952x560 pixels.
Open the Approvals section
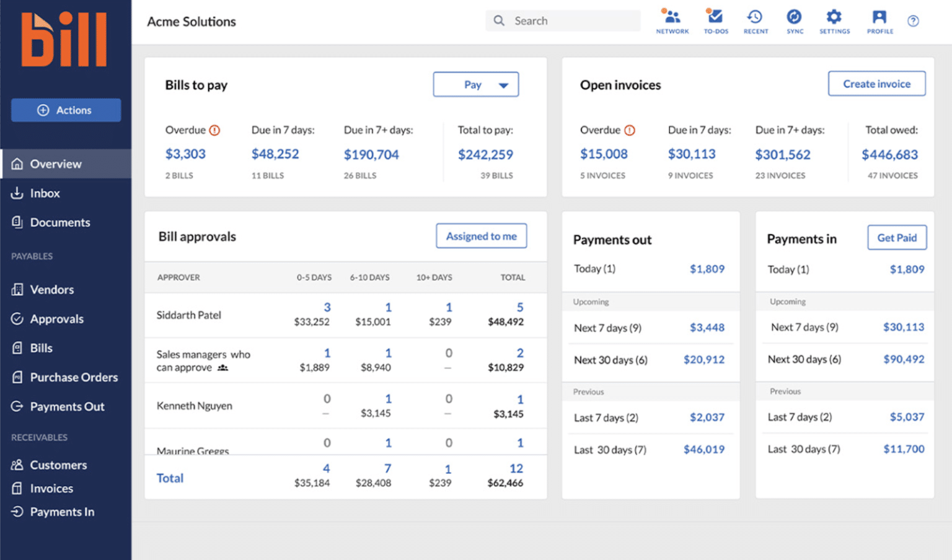click(x=56, y=318)
